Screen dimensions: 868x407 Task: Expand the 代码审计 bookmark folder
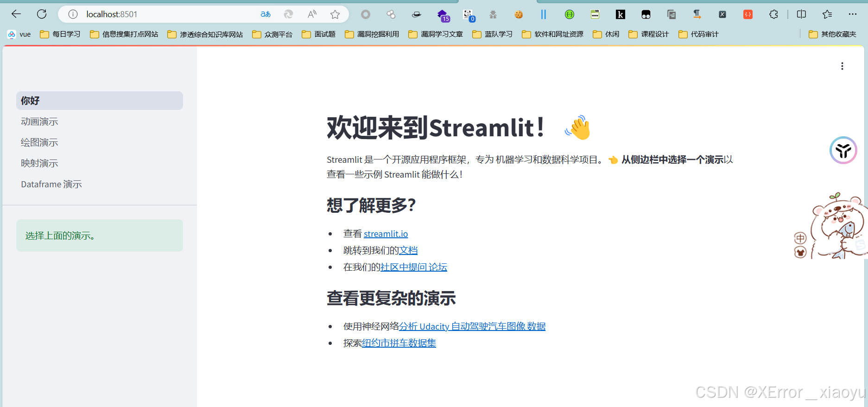click(x=698, y=34)
